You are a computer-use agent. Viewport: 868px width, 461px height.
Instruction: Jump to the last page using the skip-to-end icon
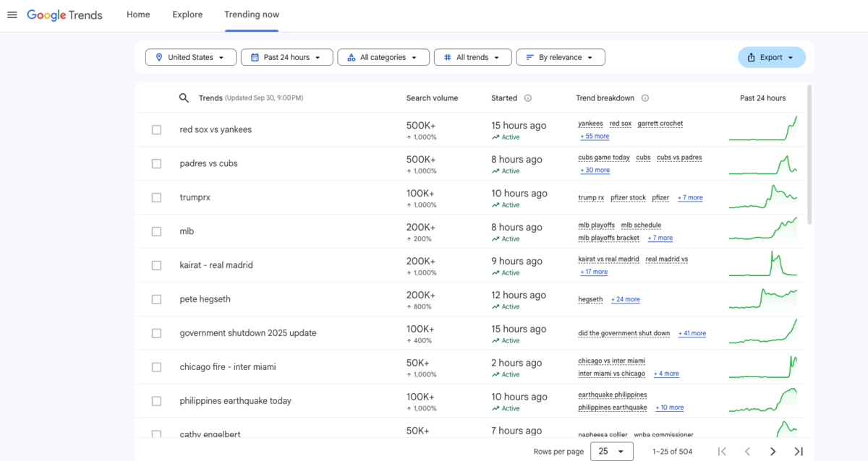[799, 451]
